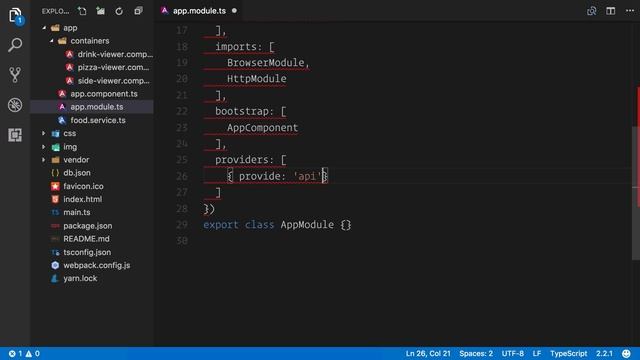Expand the css folder
This screenshot has height=360, width=640.
point(44,133)
